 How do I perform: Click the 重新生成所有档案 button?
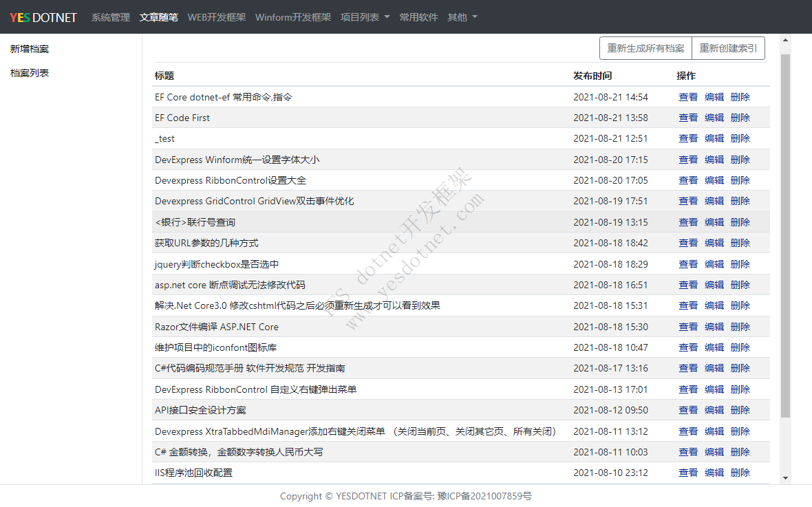click(x=645, y=48)
